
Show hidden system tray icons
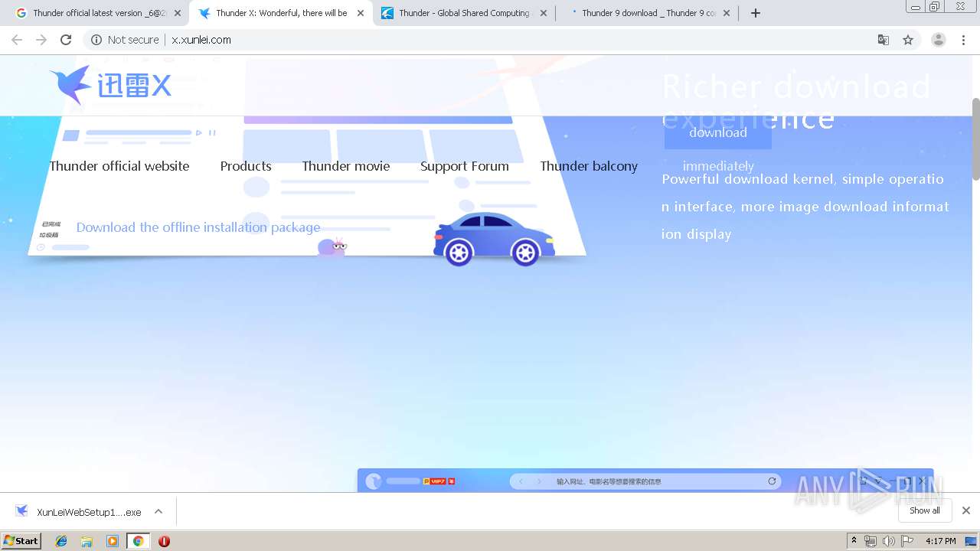[854, 541]
